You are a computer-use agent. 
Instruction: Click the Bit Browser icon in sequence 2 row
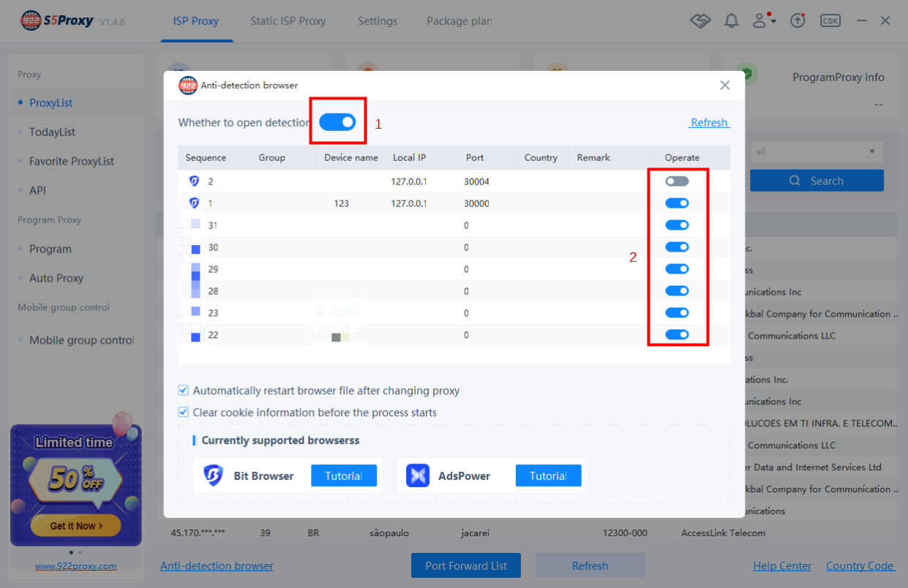tap(195, 181)
